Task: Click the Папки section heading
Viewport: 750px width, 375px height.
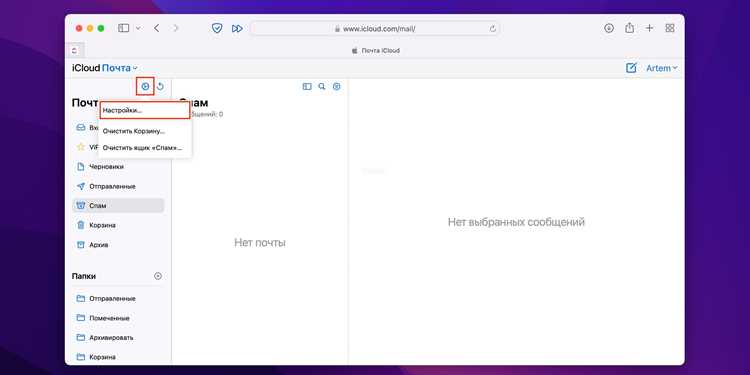Action: 84,276
